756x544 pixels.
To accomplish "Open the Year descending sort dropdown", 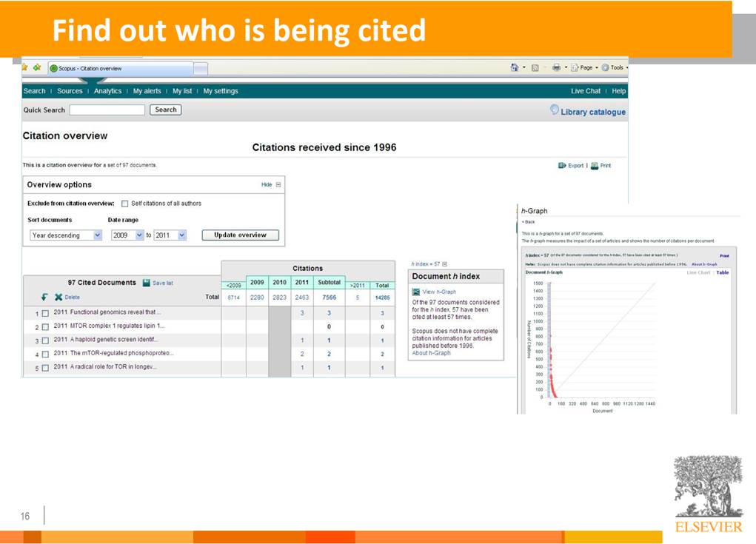I will click(x=65, y=235).
